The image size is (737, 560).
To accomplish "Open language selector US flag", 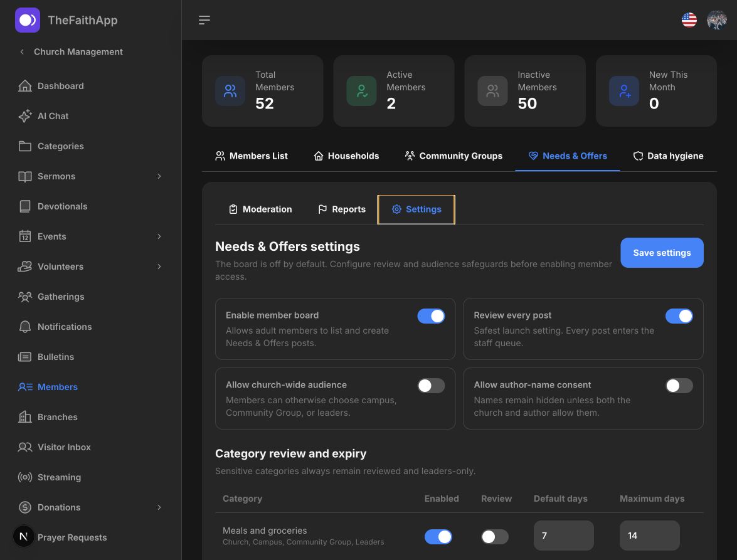I will pyautogui.click(x=689, y=19).
